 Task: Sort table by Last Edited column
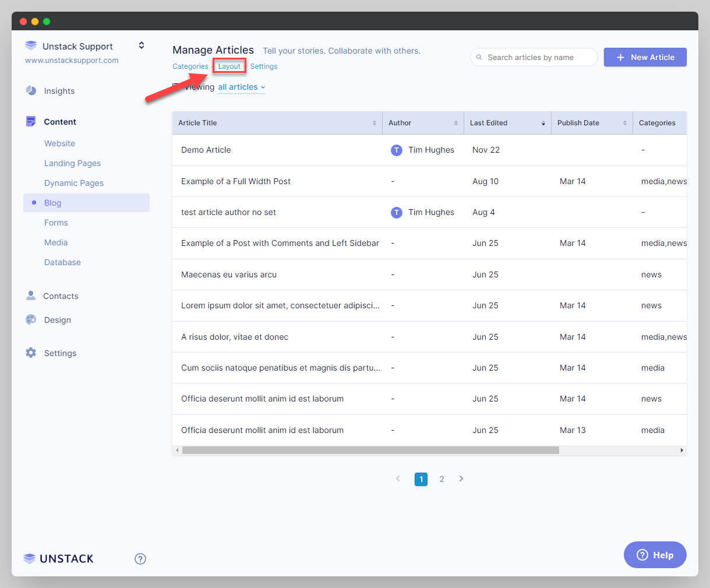543,123
